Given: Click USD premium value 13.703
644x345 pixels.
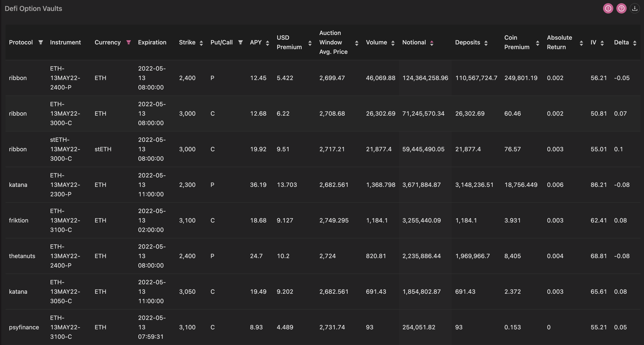Looking at the screenshot, I should (x=287, y=185).
